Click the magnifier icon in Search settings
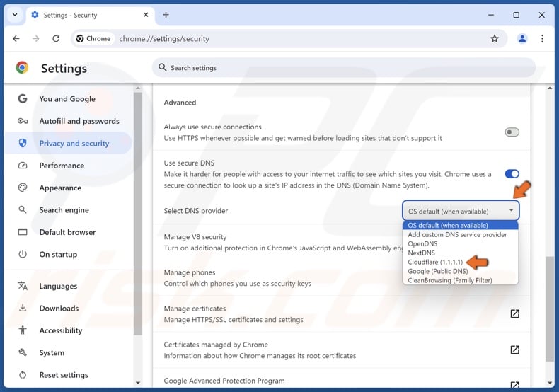This screenshot has width=559, height=392. click(163, 67)
